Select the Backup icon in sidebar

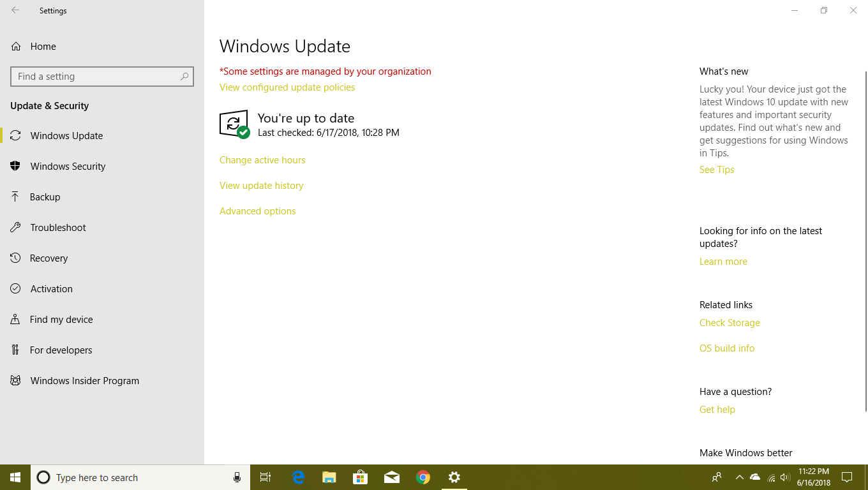coord(16,197)
